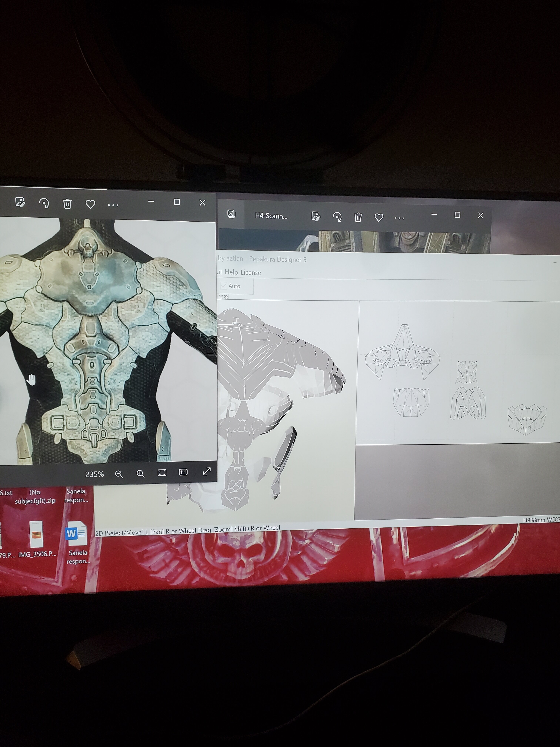This screenshot has height=747, width=560.
Task: Click Edit image icon in left photo viewer
Action: (20, 202)
